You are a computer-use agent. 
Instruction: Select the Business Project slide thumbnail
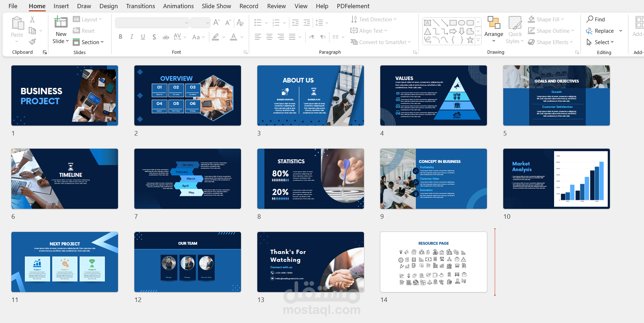coord(65,95)
